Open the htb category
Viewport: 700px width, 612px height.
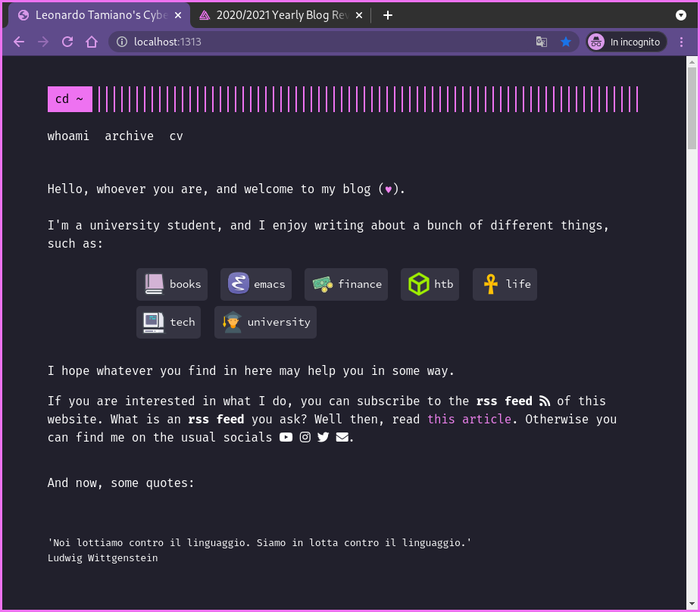(x=430, y=284)
